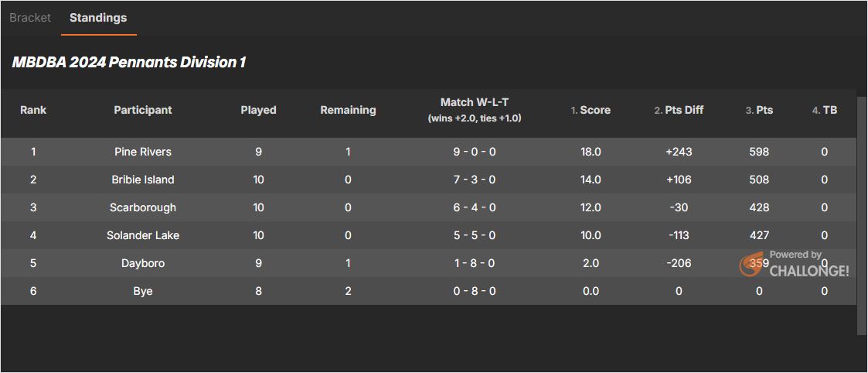Click the Bye participant entry
The image size is (868, 373).
point(143,291)
